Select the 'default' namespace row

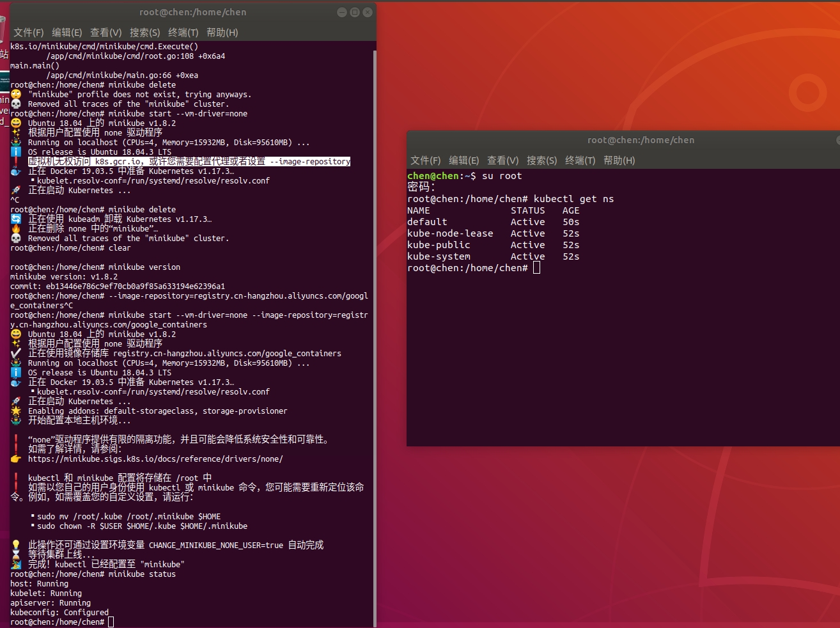coord(494,222)
